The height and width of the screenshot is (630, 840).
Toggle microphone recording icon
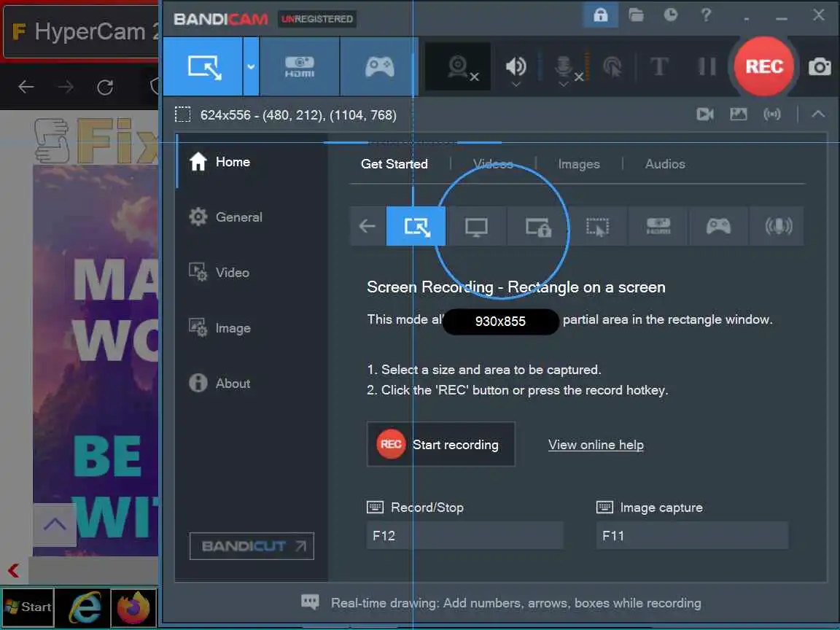pos(564,68)
